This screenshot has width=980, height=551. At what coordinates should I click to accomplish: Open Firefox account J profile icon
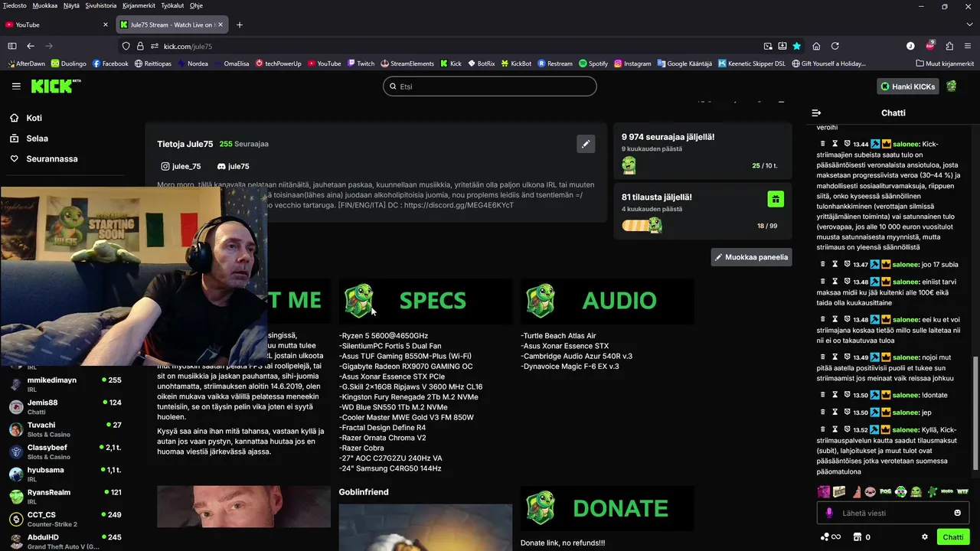[910, 46]
